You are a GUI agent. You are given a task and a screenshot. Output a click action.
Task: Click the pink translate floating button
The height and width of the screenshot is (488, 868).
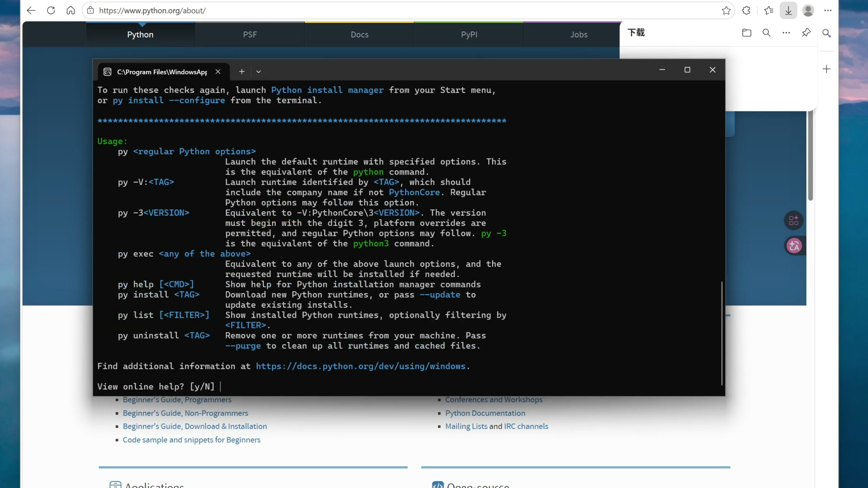794,246
